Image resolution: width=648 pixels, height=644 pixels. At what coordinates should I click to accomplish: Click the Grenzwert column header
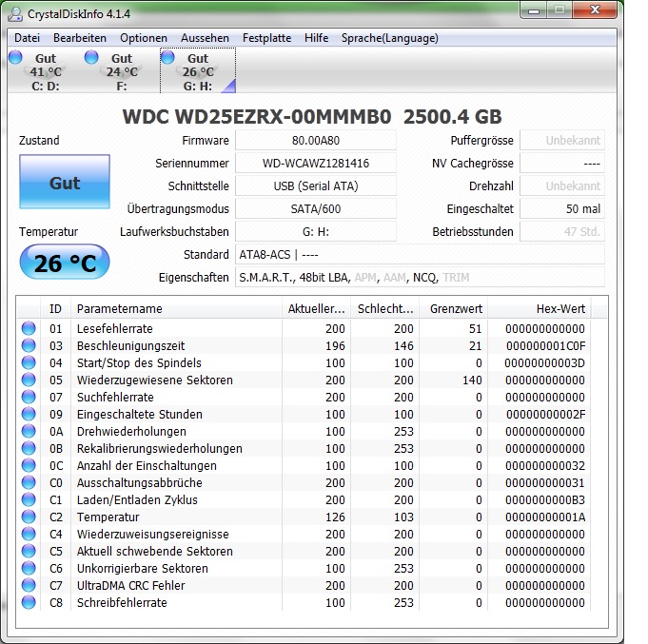click(x=453, y=308)
